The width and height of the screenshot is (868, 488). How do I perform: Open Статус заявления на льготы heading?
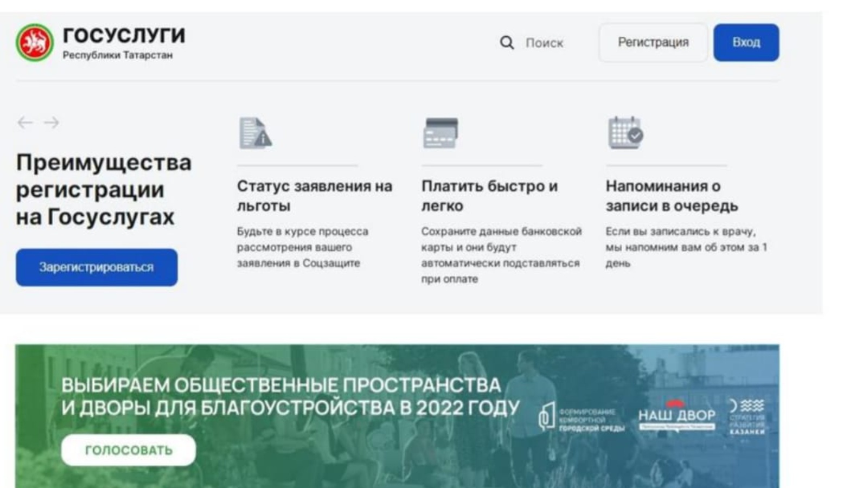pyautogui.click(x=314, y=196)
